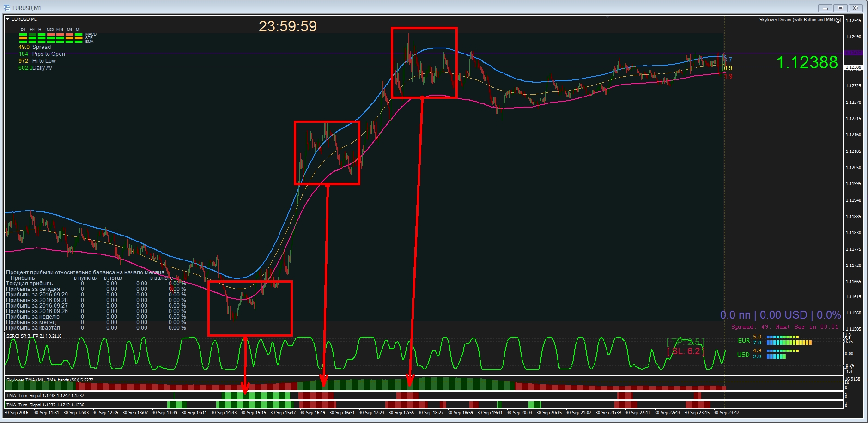Click the EUR currency strength label
868x423 pixels.
coord(744,341)
